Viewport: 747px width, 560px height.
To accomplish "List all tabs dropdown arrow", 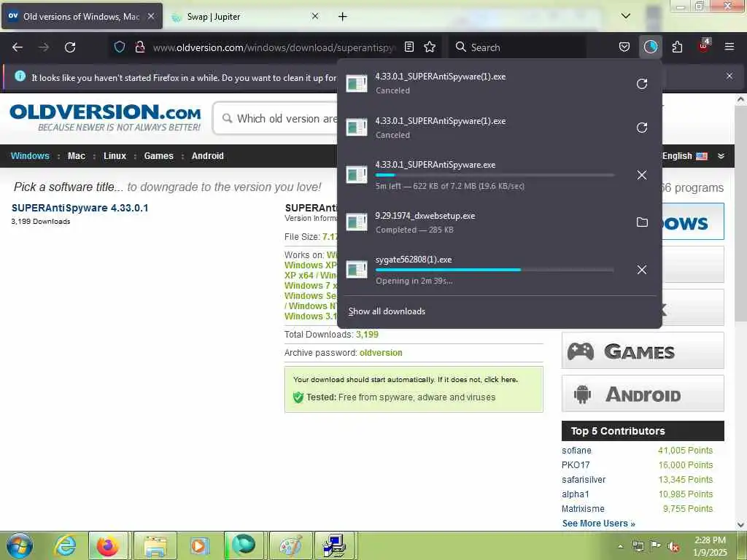I will point(625,16).
